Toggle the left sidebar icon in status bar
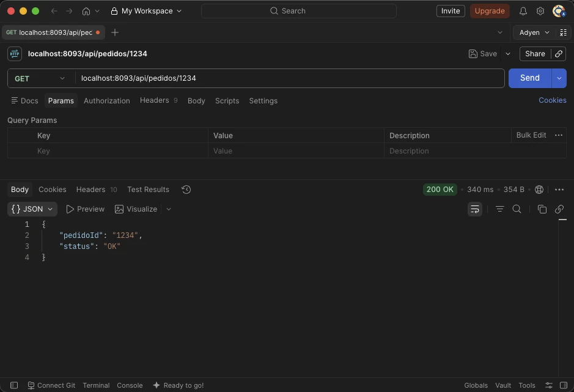The height and width of the screenshot is (392, 574). pyautogui.click(x=14, y=385)
